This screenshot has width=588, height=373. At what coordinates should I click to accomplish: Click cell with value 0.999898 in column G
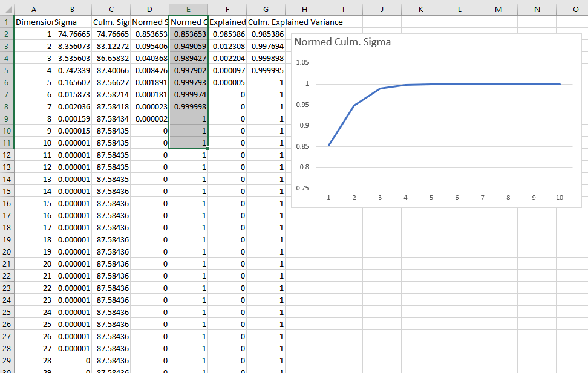pyautogui.click(x=266, y=58)
